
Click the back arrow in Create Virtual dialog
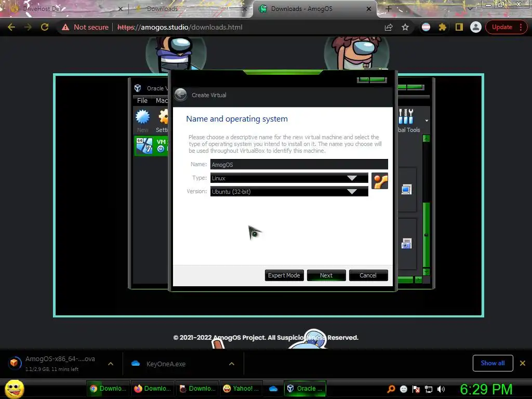(180, 95)
